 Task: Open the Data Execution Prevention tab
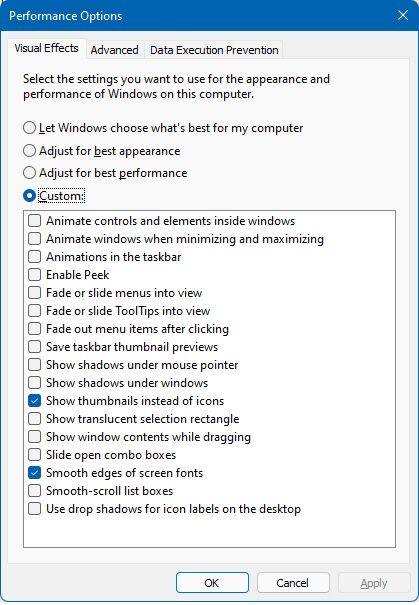point(214,50)
